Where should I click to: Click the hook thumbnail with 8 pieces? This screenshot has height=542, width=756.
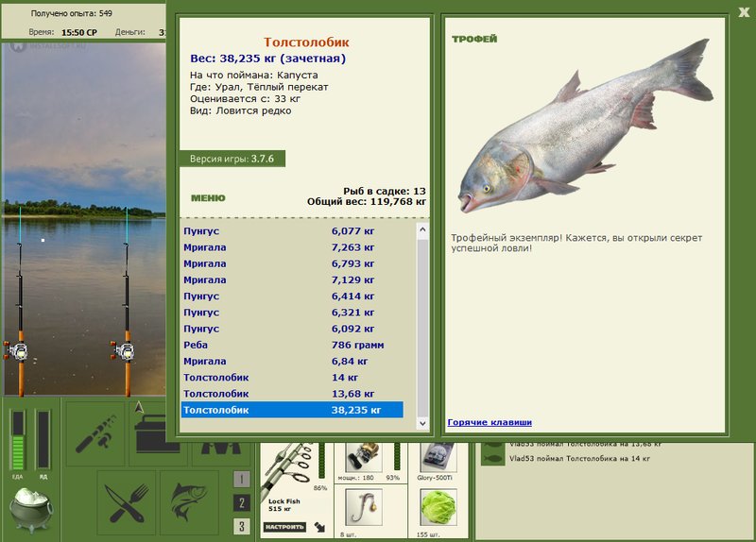click(x=364, y=507)
